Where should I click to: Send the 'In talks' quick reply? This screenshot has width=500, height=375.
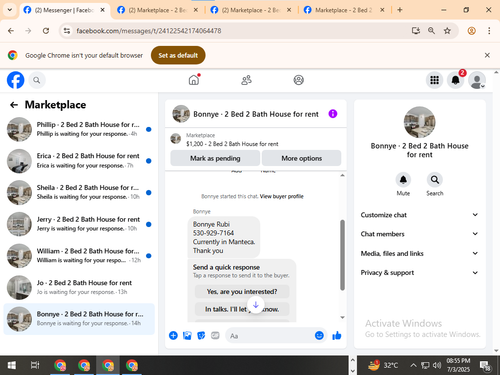[x=242, y=309]
